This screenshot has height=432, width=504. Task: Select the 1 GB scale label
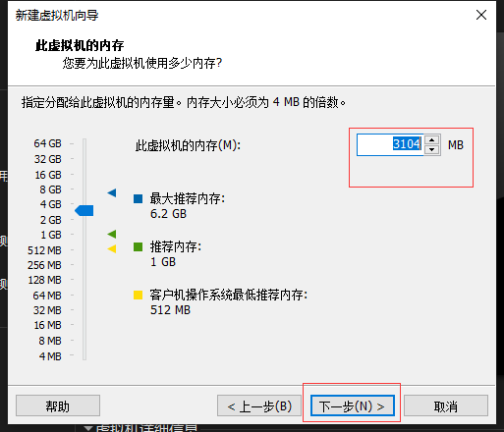coord(51,235)
